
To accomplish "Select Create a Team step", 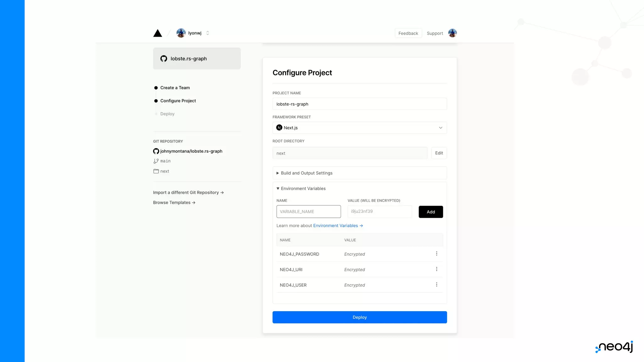I will click(x=175, y=88).
